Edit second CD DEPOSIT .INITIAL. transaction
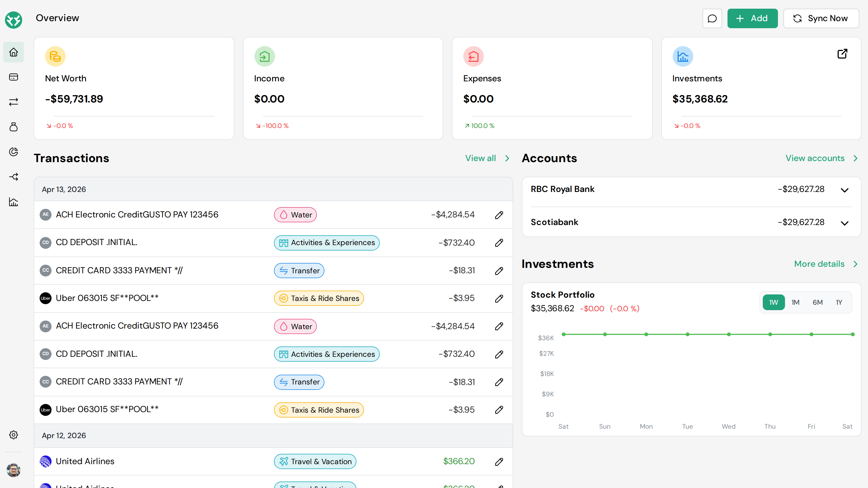 pyautogui.click(x=499, y=354)
